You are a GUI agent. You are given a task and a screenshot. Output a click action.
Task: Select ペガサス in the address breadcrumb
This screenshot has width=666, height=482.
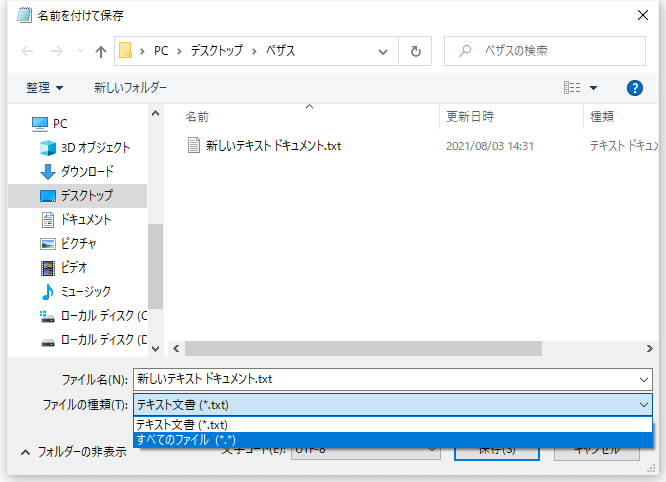coord(280,51)
